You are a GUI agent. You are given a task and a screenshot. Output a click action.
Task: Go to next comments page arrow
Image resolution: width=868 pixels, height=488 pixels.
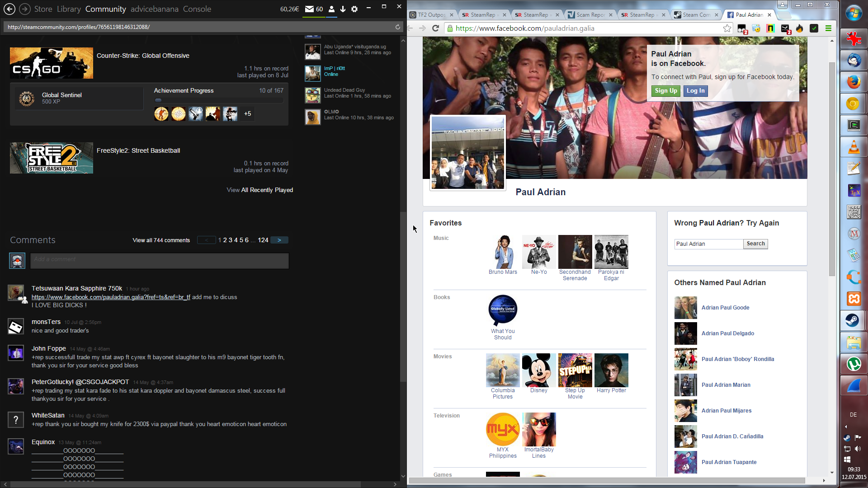tap(279, 240)
